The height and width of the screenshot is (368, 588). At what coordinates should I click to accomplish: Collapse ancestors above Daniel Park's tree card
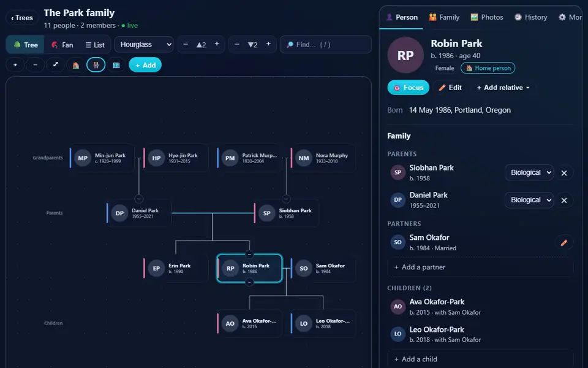[139, 199]
